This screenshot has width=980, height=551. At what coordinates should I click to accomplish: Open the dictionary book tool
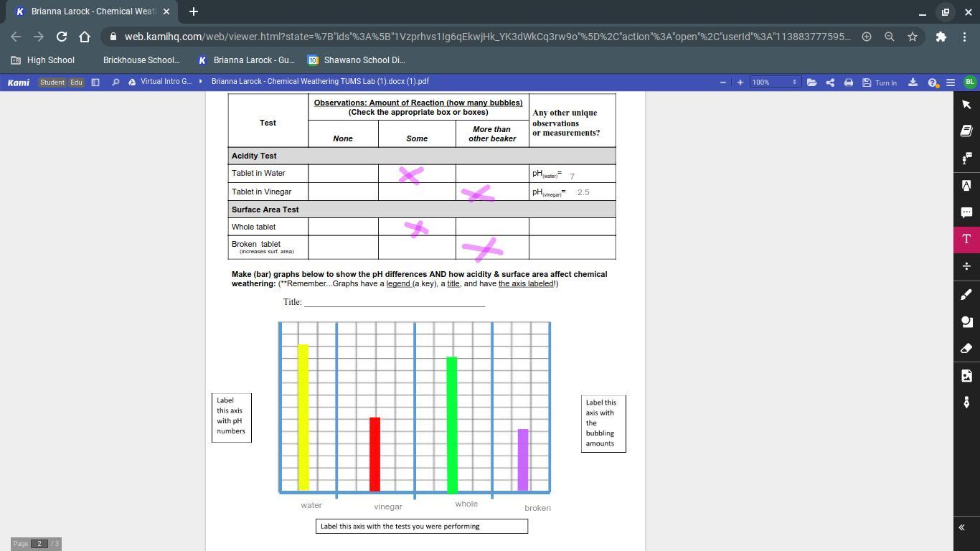pyautogui.click(x=966, y=131)
